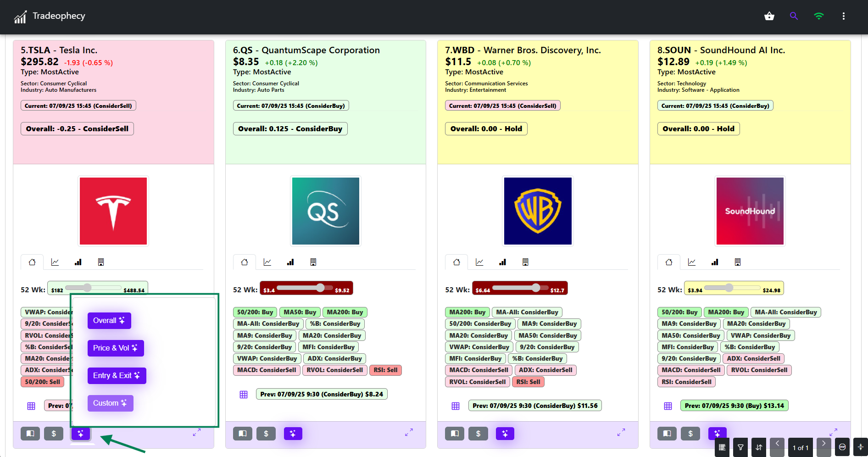The height and width of the screenshot is (457, 868).
Task: Click the WBD 52-week range slider
Action: [x=521, y=288]
